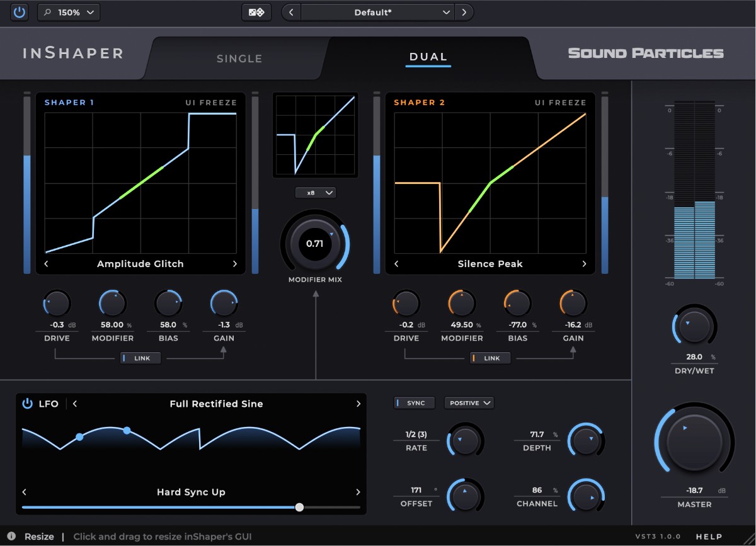Click the left arrow beside Silence Peak
756x546 pixels.
click(397, 264)
